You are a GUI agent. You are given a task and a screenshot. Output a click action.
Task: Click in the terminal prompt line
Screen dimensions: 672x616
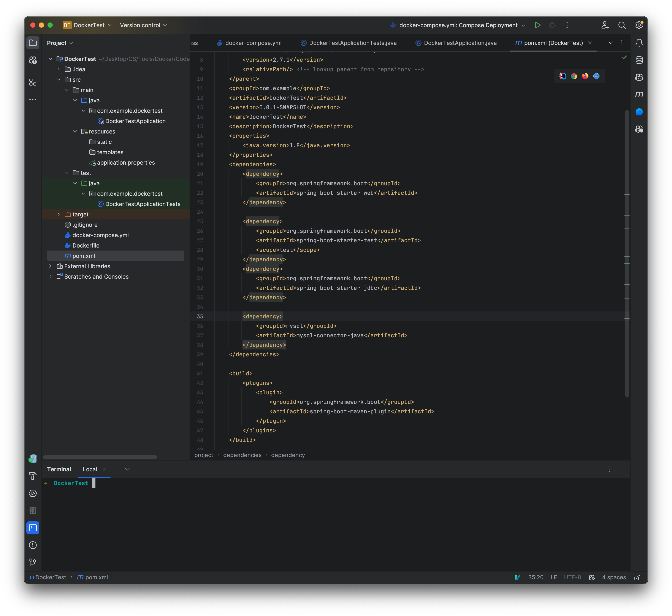pos(336,483)
